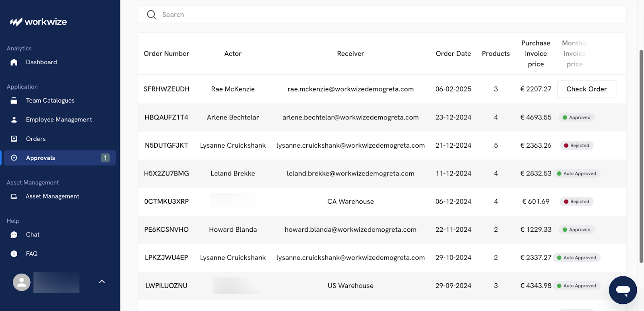This screenshot has width=644, height=311.
Task: Click the user avatar in sidebar
Action: tap(22, 282)
